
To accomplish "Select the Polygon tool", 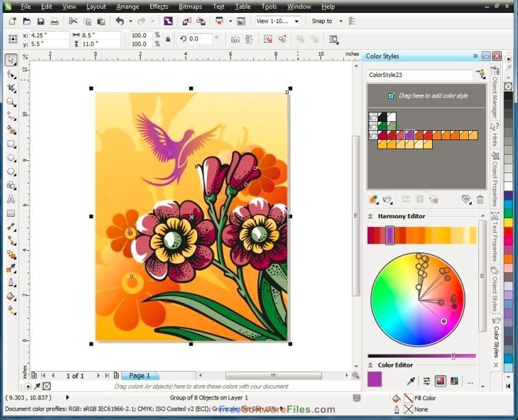I will (x=11, y=172).
